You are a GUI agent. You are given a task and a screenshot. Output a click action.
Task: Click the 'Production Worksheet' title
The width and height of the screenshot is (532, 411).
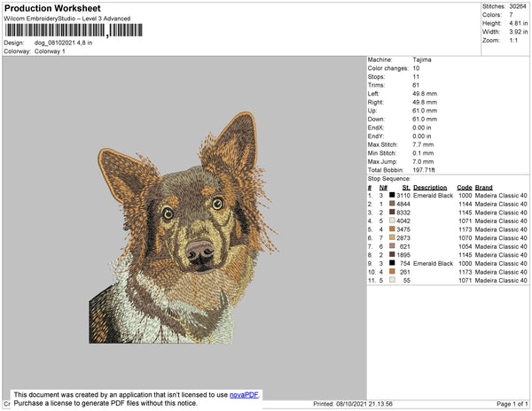52,9
